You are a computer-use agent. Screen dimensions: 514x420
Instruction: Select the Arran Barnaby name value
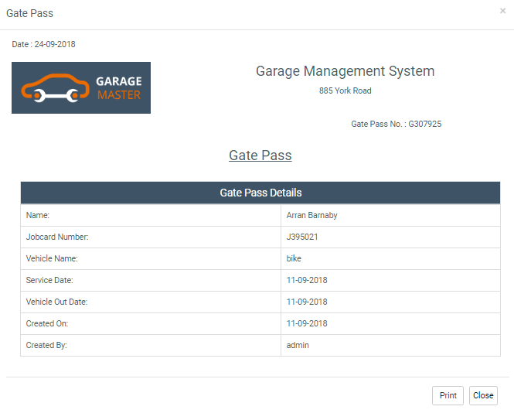click(x=311, y=215)
